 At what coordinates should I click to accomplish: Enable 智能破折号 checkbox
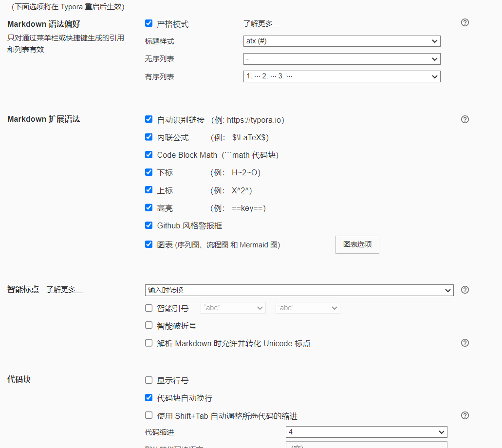tap(149, 325)
